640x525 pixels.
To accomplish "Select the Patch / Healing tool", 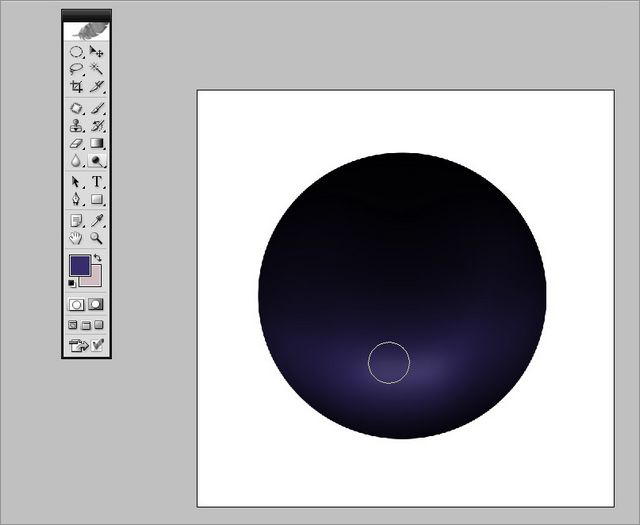I will click(x=76, y=108).
